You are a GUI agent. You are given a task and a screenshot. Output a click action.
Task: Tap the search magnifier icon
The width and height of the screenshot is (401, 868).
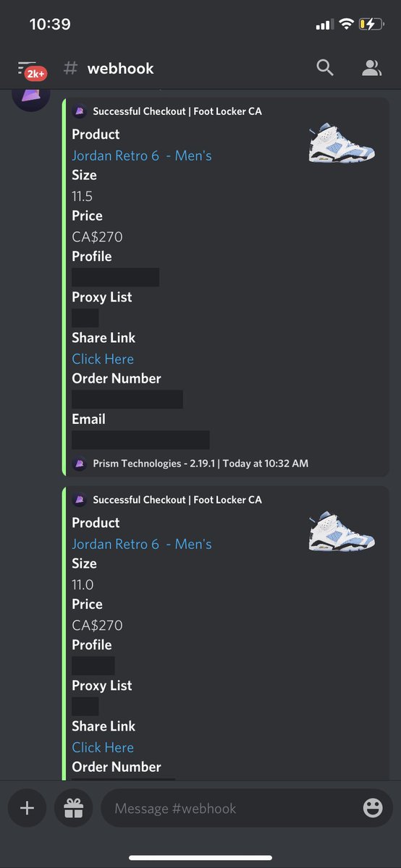tap(325, 68)
